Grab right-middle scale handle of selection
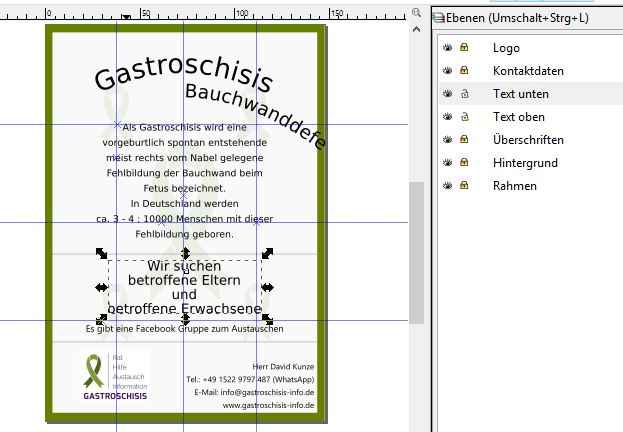Image resolution: width=623 pixels, height=432 pixels. pos(267,287)
